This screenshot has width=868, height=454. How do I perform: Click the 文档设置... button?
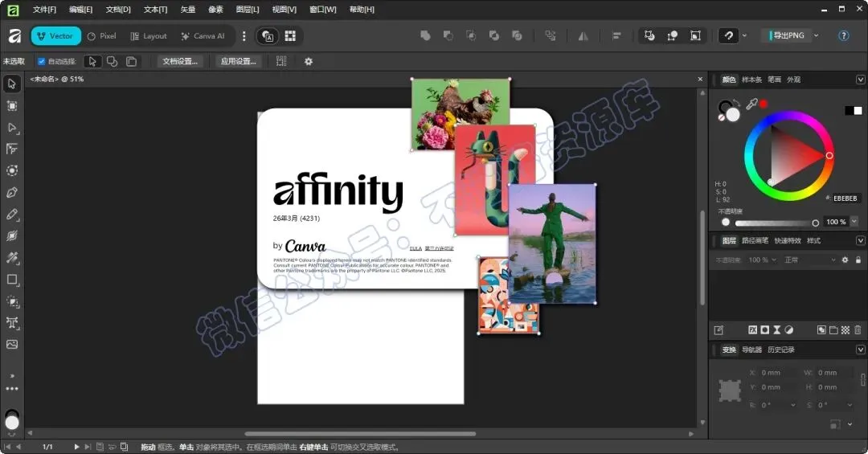coord(180,61)
